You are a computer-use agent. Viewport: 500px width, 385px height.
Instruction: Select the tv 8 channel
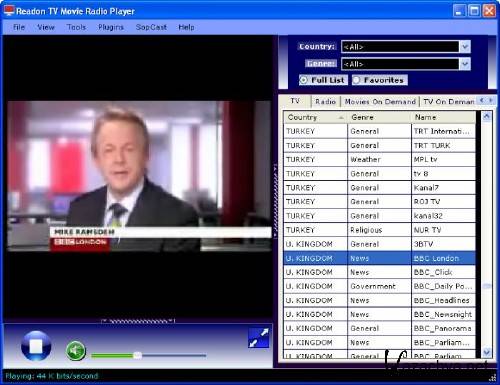379,174
